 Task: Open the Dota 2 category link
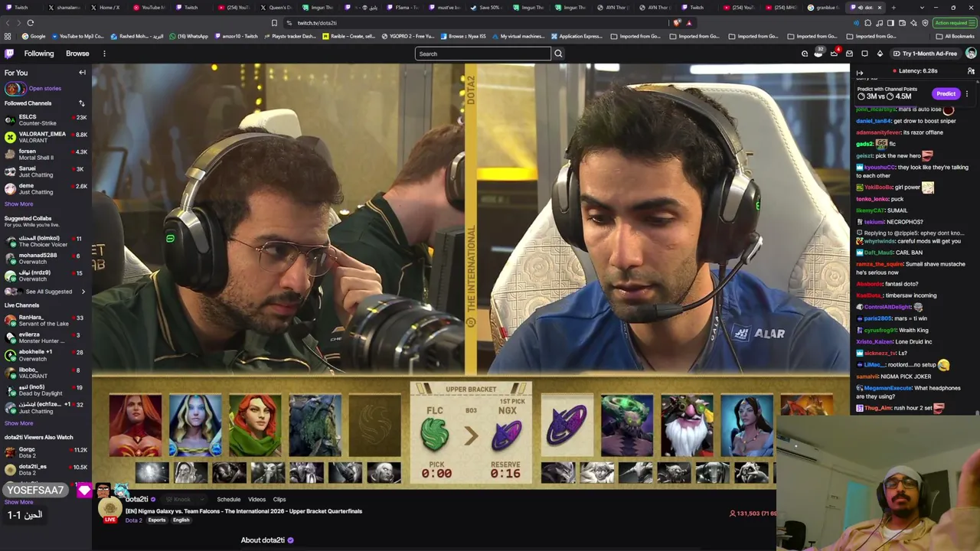click(134, 520)
